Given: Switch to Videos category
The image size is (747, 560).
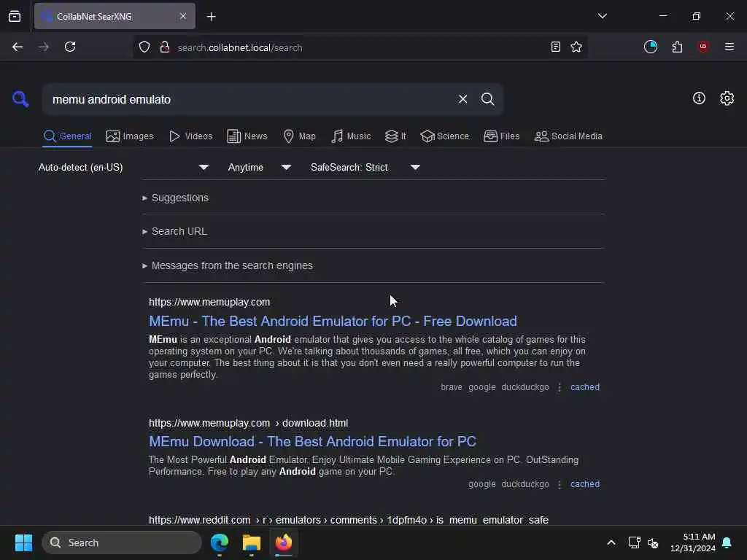Looking at the screenshot, I should coord(190,136).
